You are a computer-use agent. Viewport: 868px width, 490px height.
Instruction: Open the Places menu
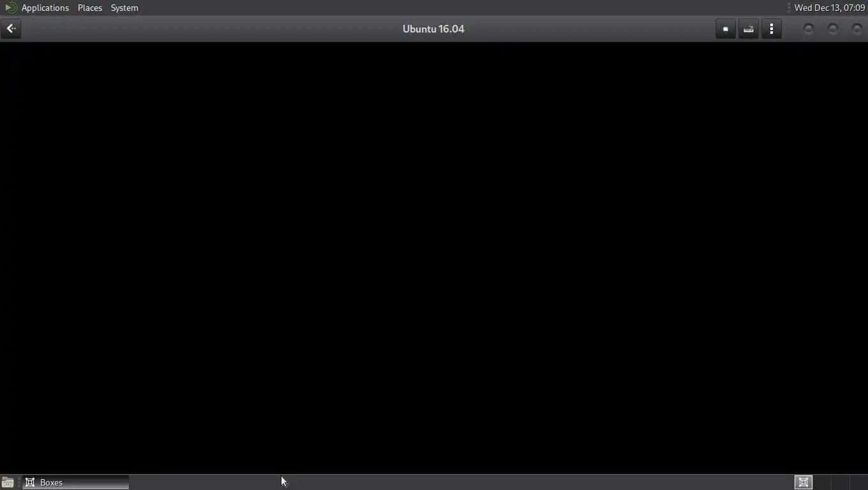[x=90, y=8]
